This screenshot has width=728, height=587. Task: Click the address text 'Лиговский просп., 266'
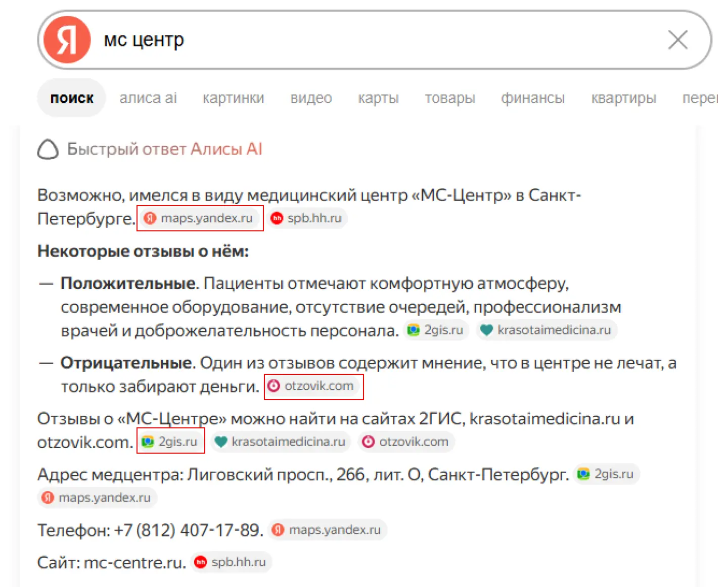coord(276,474)
